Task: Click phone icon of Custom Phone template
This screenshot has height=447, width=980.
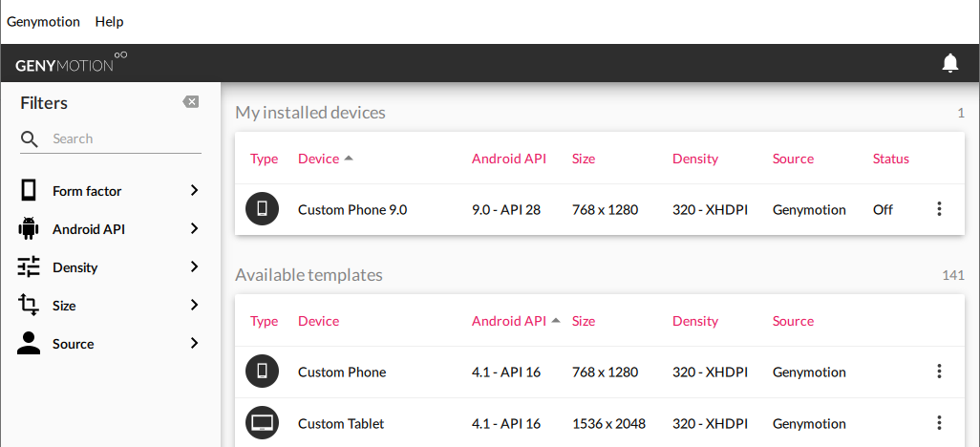Action: point(263,372)
